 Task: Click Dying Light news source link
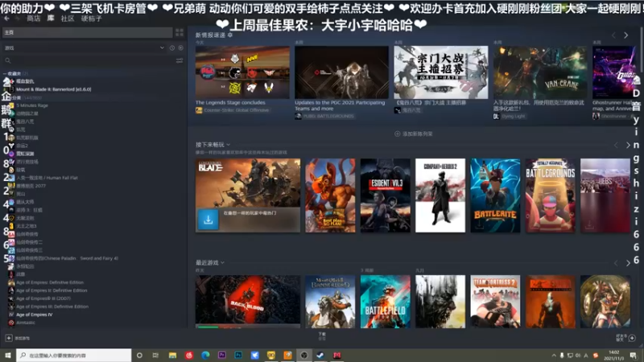pyautogui.click(x=513, y=117)
